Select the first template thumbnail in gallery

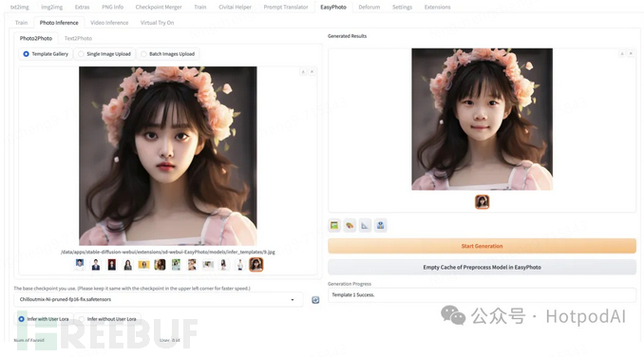click(x=80, y=265)
